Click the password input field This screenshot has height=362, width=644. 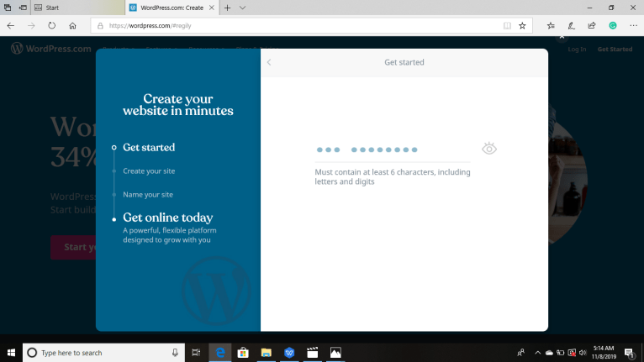[391, 150]
